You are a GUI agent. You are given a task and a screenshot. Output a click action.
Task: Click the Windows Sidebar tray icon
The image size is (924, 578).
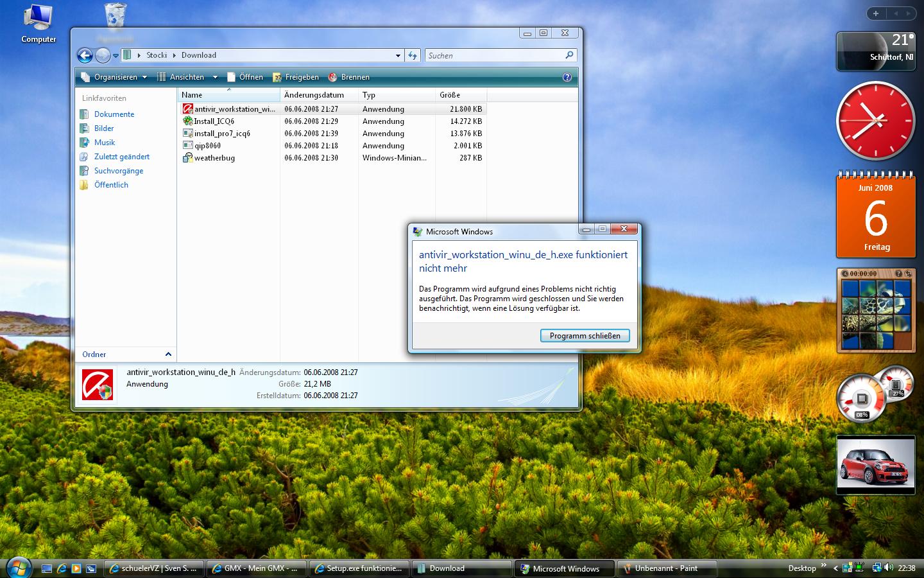[x=848, y=568]
